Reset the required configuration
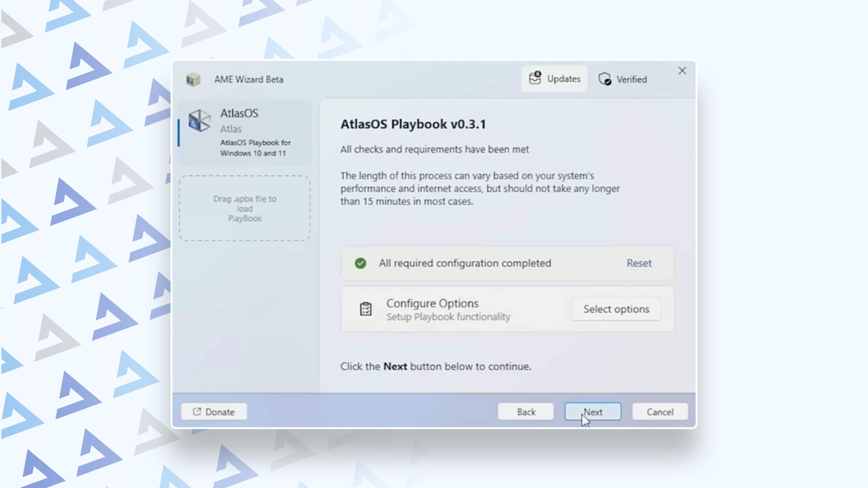The width and height of the screenshot is (868, 488). tap(639, 263)
